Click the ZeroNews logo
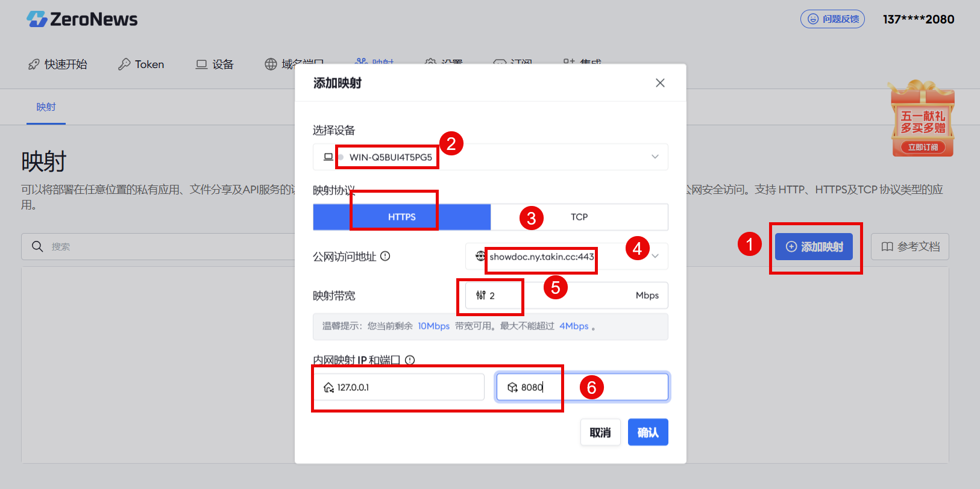 82,19
